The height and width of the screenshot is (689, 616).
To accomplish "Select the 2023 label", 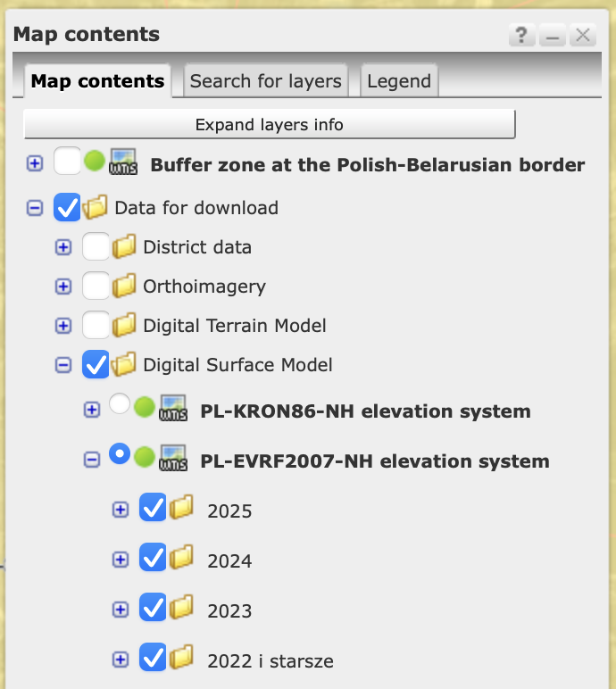I will [229, 611].
